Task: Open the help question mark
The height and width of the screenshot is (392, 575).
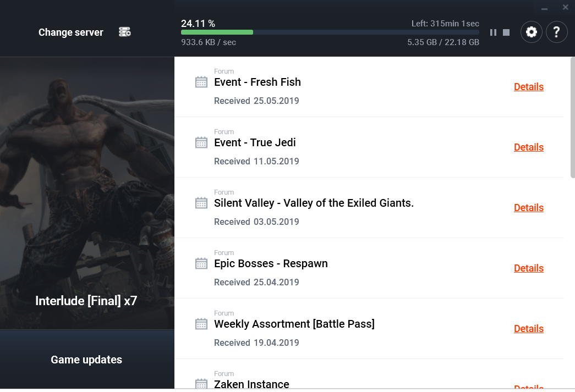Action: 556,32
